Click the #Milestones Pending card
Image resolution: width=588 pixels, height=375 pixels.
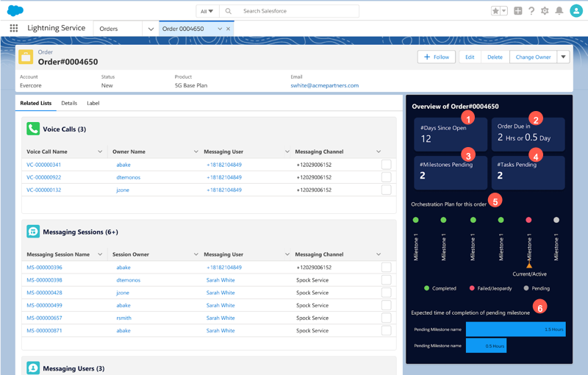(451, 173)
